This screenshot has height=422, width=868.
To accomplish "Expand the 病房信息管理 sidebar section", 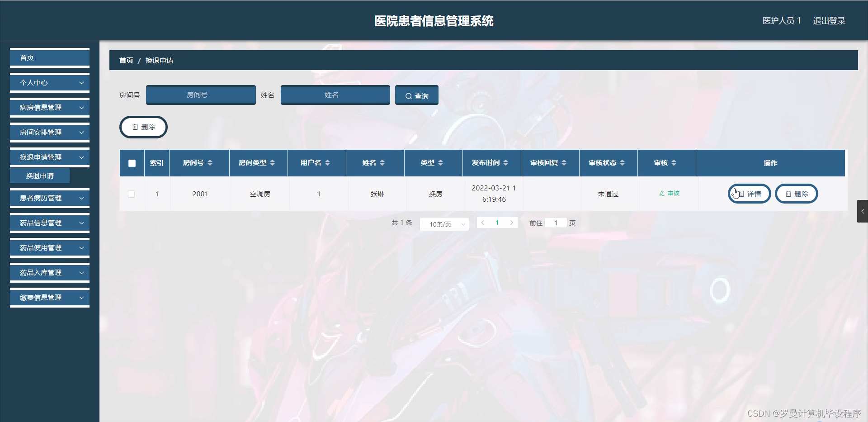I will pos(49,107).
